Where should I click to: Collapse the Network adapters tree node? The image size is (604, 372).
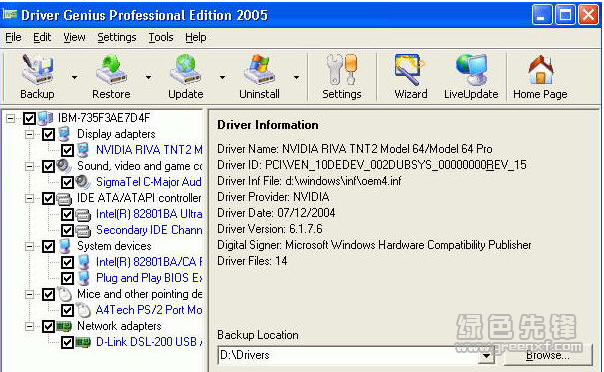point(29,327)
